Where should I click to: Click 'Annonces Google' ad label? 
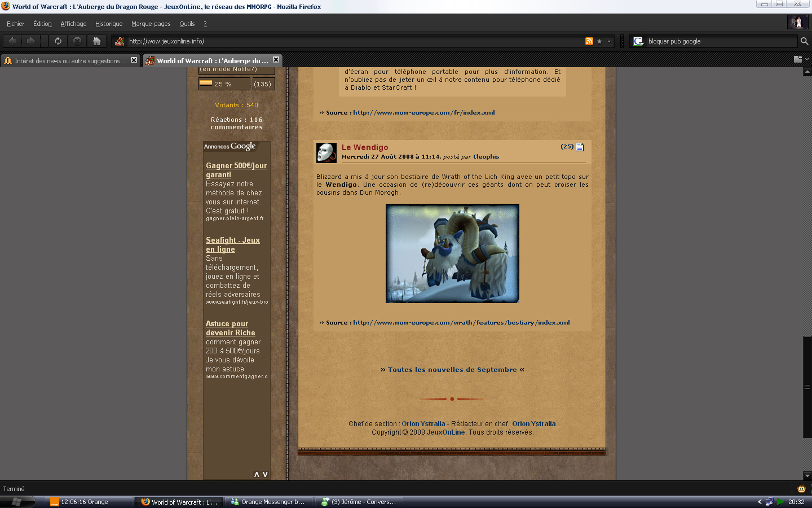coord(230,146)
